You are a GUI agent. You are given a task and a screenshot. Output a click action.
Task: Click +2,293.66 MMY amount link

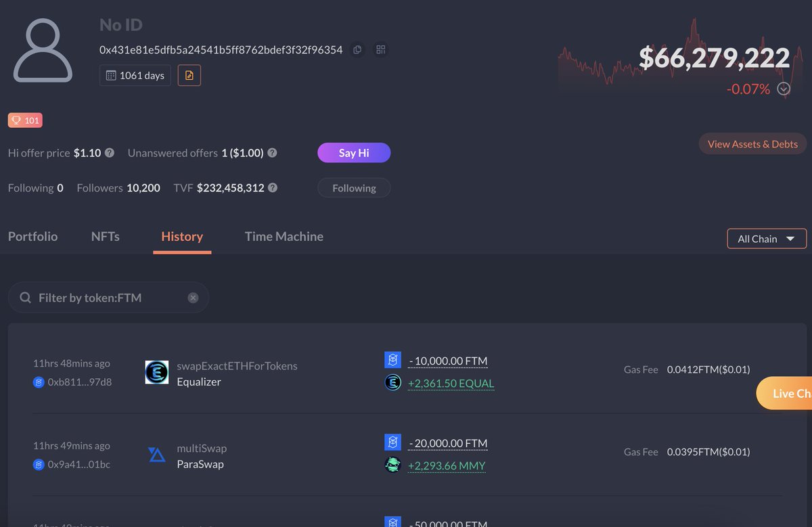[x=447, y=466]
